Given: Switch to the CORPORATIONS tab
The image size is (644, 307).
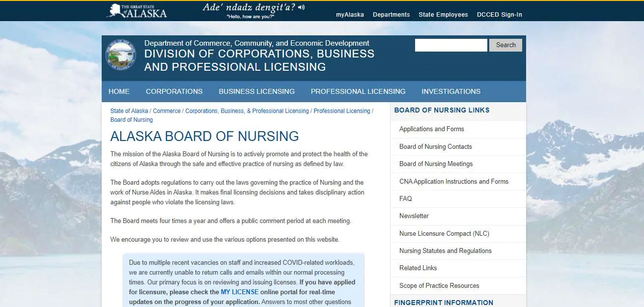Looking at the screenshot, I should [174, 91].
